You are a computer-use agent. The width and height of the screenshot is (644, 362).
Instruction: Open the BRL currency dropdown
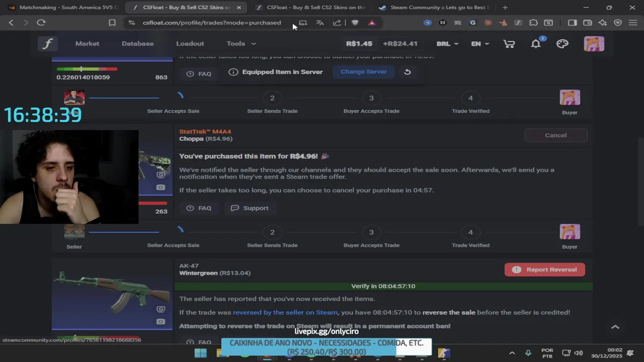[x=447, y=44]
